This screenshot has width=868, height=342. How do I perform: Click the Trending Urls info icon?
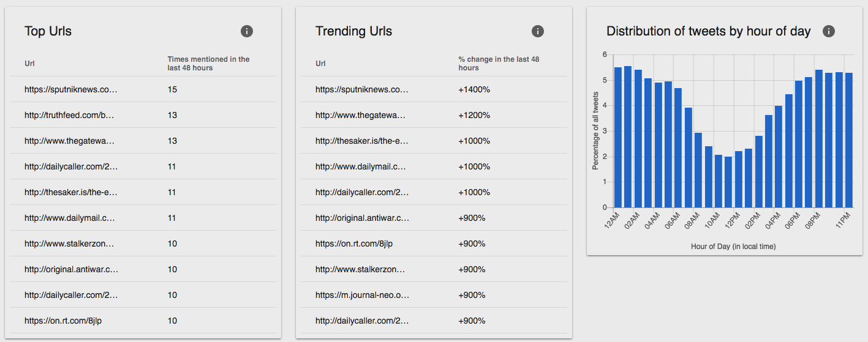538,31
